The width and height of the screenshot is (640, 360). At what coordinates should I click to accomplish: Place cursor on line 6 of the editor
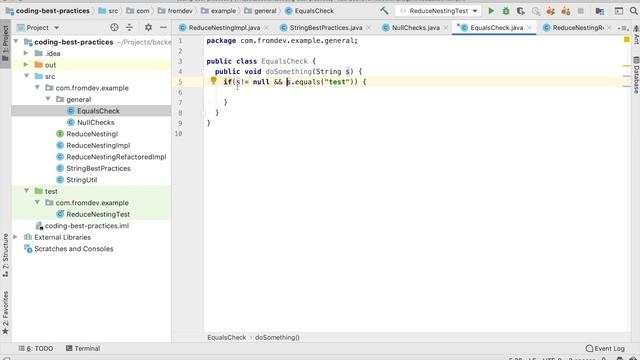tap(416, 92)
